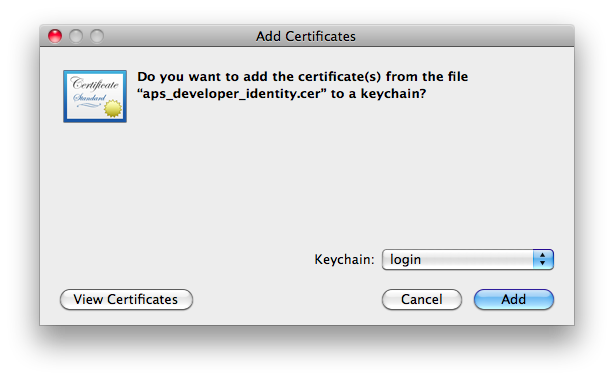This screenshot has width=614, height=380.
Task: Cancel adding the certificate
Action: point(422,300)
